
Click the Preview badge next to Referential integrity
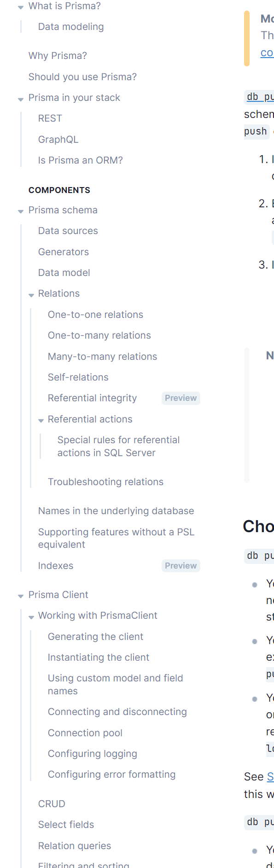tap(181, 398)
